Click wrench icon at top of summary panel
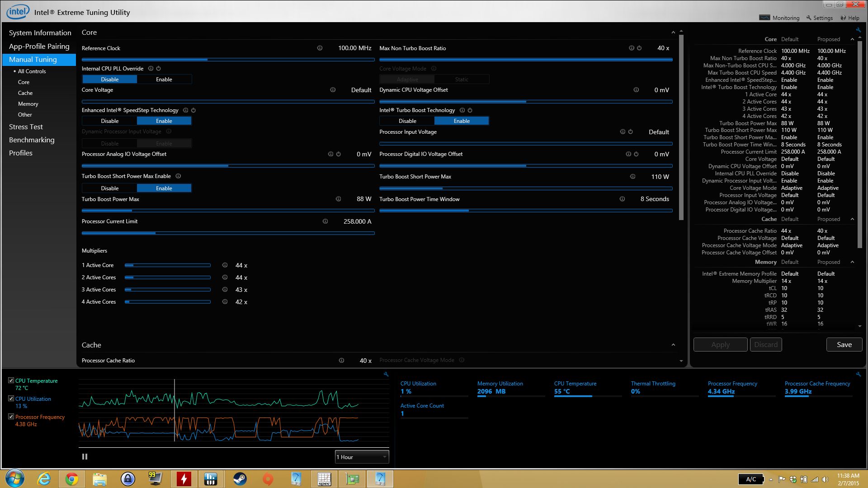The height and width of the screenshot is (488, 868). coord(858,30)
